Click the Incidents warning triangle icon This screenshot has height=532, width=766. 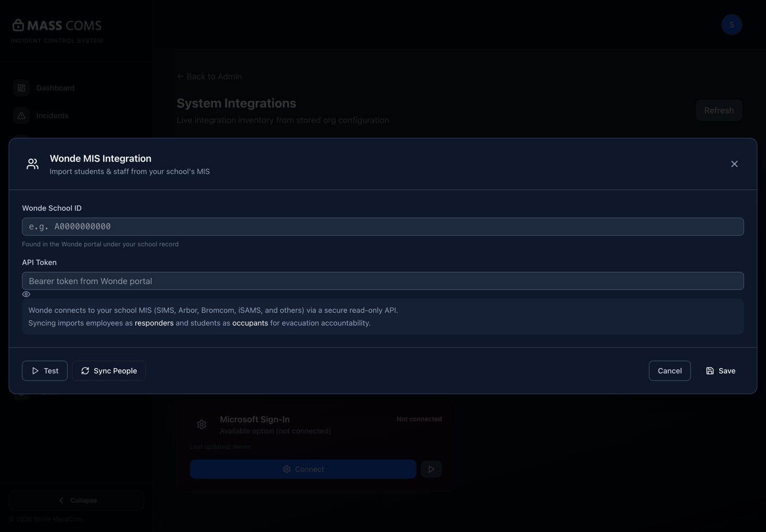pos(21,115)
